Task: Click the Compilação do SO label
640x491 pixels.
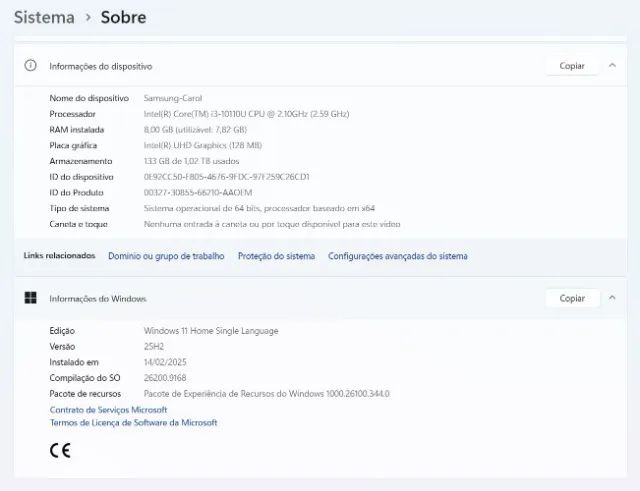Action: point(85,378)
